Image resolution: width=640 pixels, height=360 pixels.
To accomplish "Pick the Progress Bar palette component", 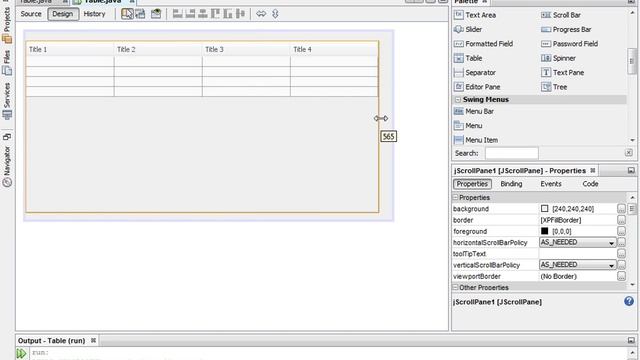I will point(566,29).
